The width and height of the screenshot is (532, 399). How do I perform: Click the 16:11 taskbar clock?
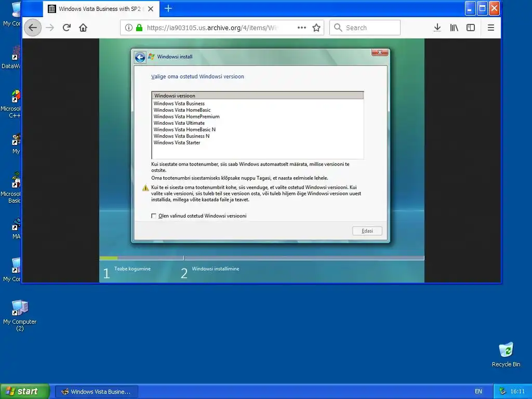pos(517,392)
